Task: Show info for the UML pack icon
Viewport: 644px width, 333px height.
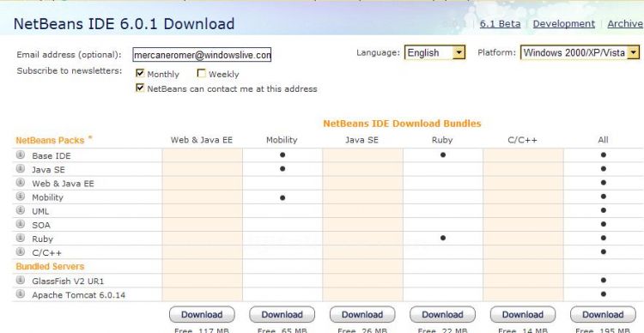Action: (20, 210)
